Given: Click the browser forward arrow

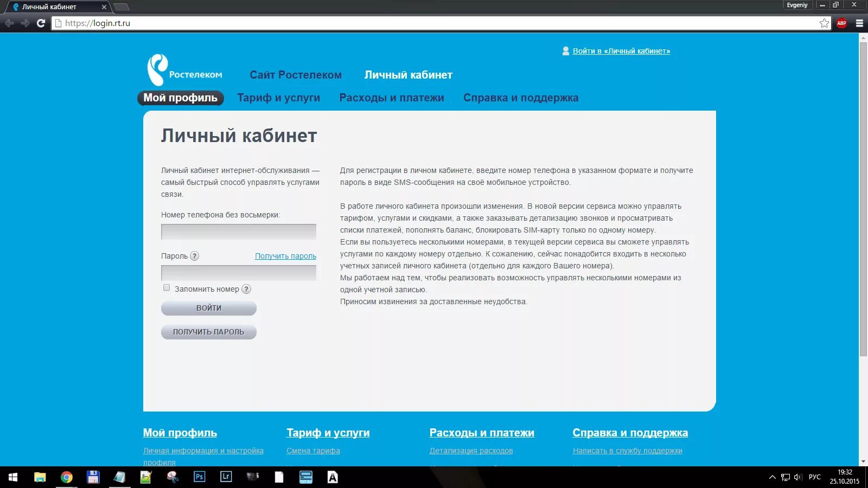Looking at the screenshot, I should click(25, 23).
